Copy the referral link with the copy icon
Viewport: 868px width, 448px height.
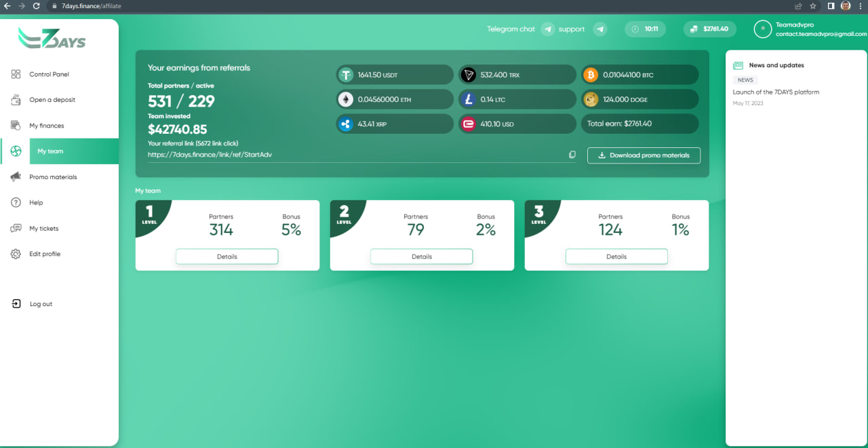572,155
